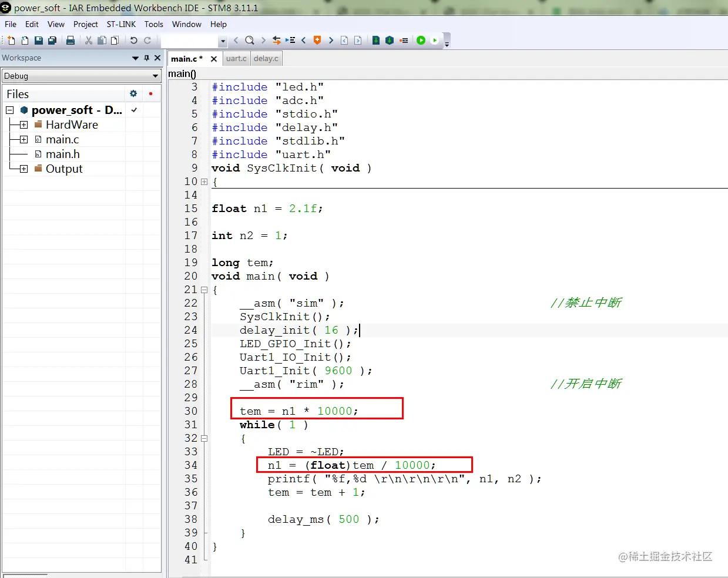Click Debug without Downloading icon
Image resolution: width=728 pixels, height=578 pixels.
(x=435, y=41)
